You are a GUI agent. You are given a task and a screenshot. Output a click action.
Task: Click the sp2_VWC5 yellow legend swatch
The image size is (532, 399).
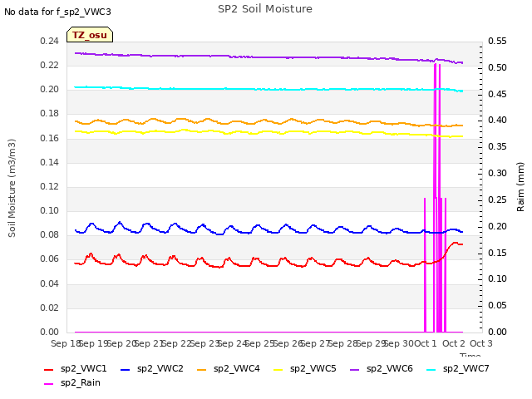pyautogui.click(x=278, y=369)
